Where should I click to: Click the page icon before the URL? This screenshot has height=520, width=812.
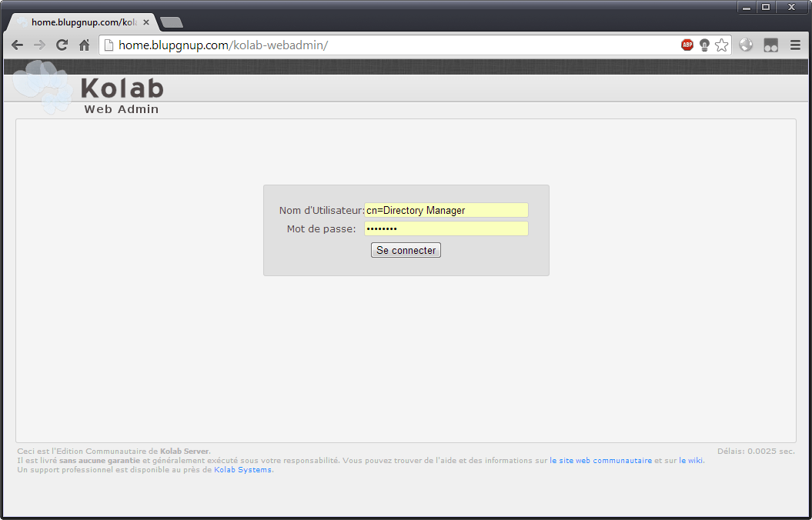[109, 45]
